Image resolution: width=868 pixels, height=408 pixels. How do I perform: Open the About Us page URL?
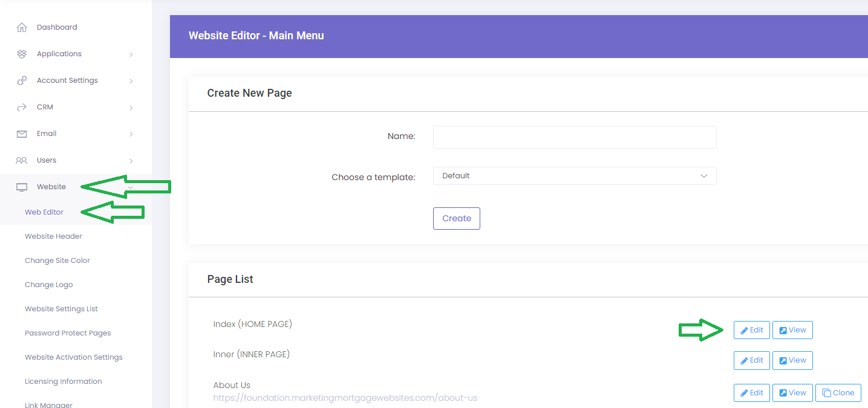coord(345,397)
